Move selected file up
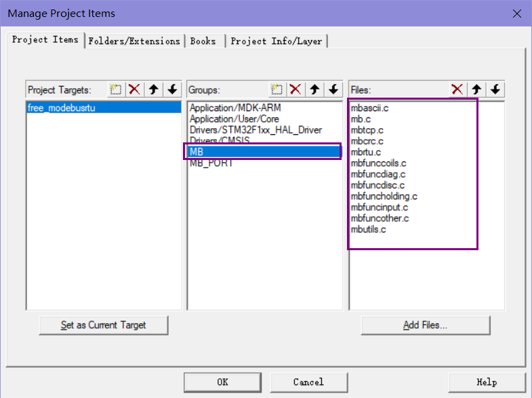Screen dimensions: 532x398 pos(476,89)
